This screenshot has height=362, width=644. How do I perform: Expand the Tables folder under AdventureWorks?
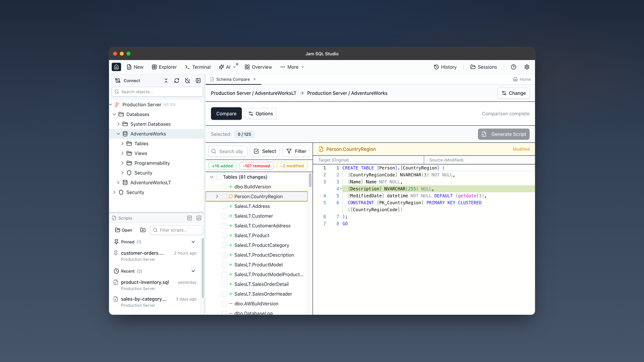click(x=122, y=143)
